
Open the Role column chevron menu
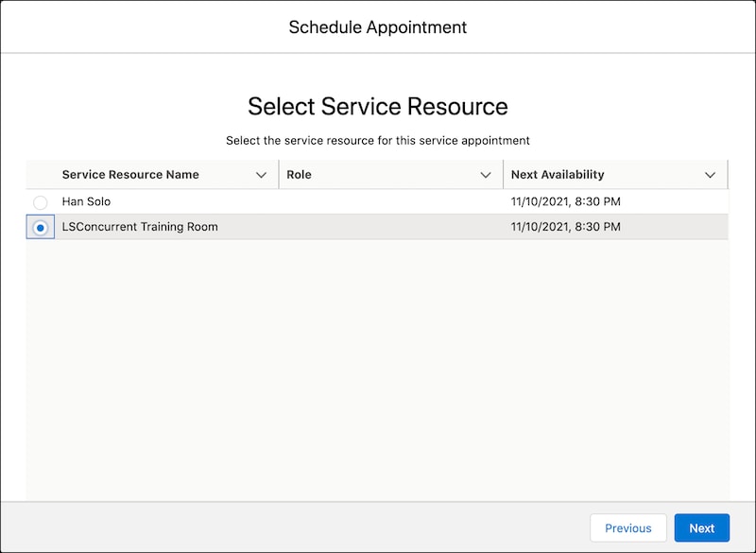click(x=486, y=175)
